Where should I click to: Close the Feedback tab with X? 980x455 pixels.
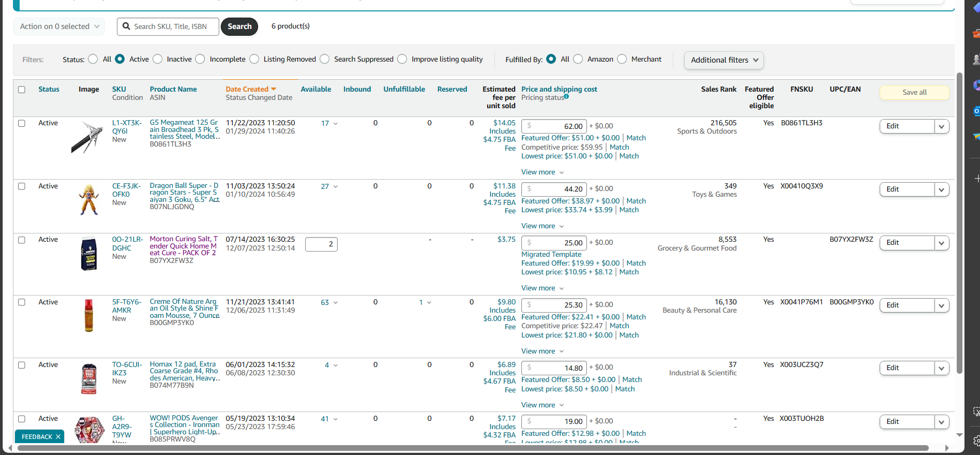(58, 437)
